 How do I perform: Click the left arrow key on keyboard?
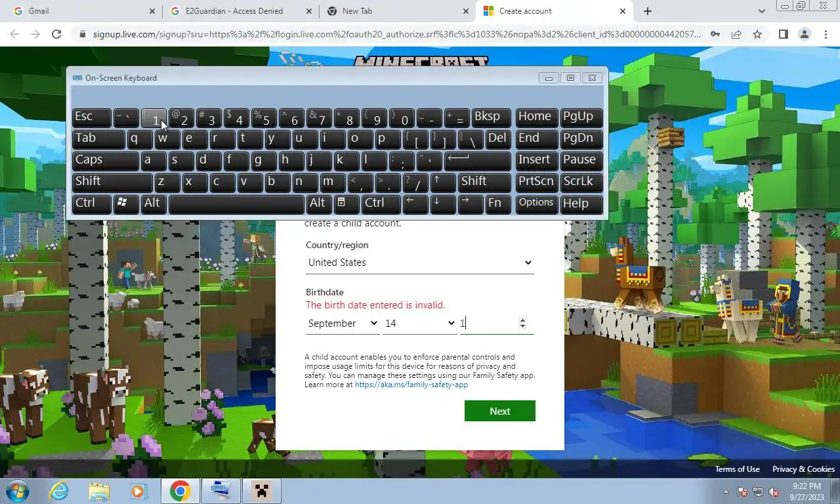click(415, 204)
